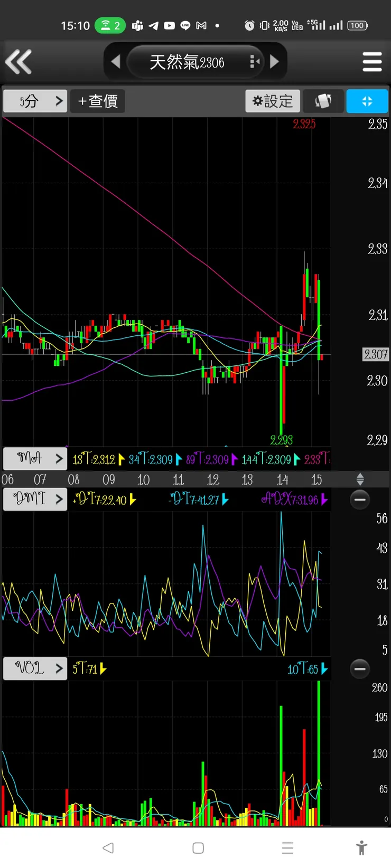Tap the Telegram notification icon
Viewport: 391px width, 868px height.
pyautogui.click(x=153, y=25)
